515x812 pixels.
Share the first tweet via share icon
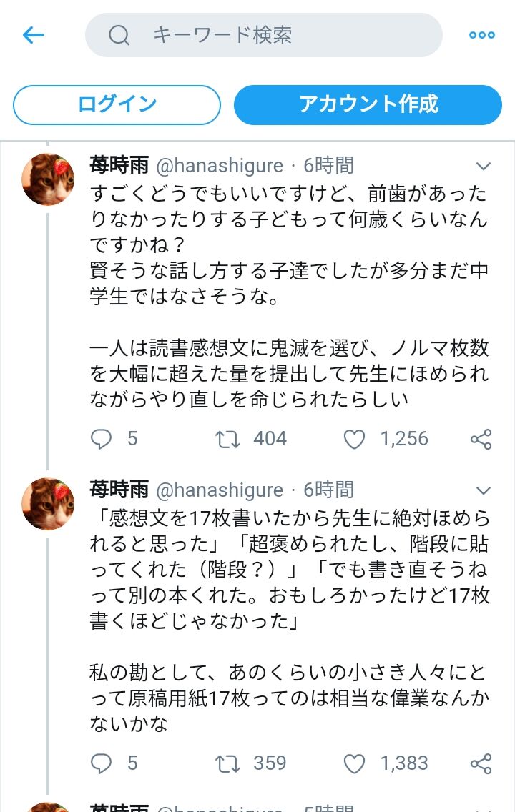[x=481, y=439]
